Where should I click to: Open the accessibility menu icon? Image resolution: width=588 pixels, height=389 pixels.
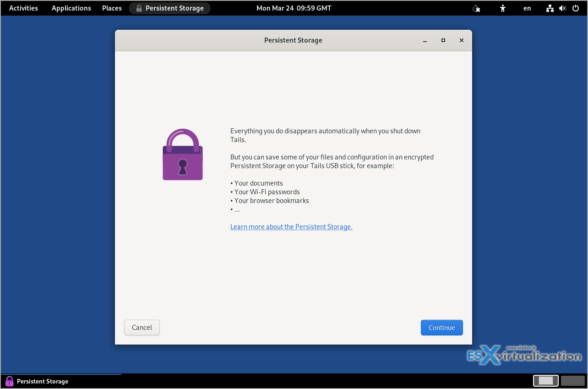click(503, 8)
